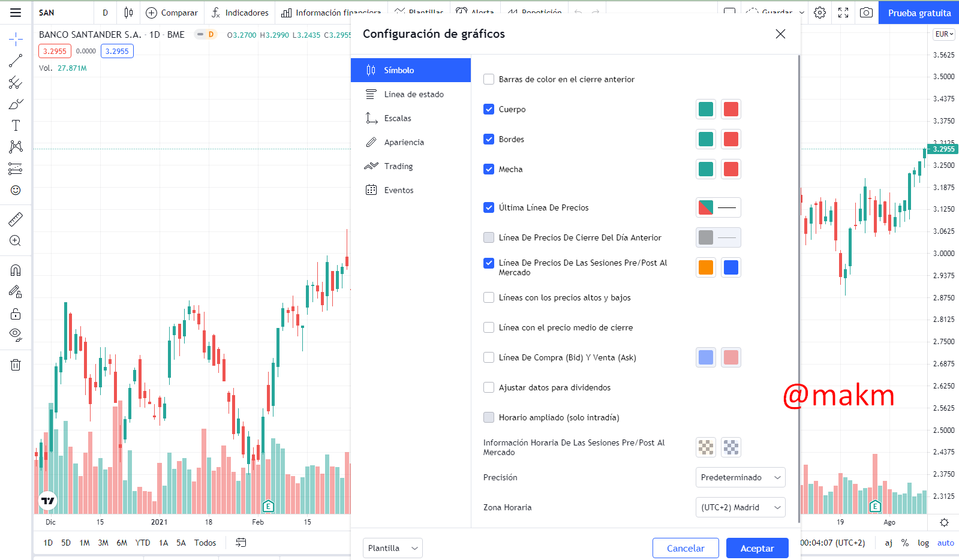
Task: Lock all drawing tools
Action: [x=16, y=314]
